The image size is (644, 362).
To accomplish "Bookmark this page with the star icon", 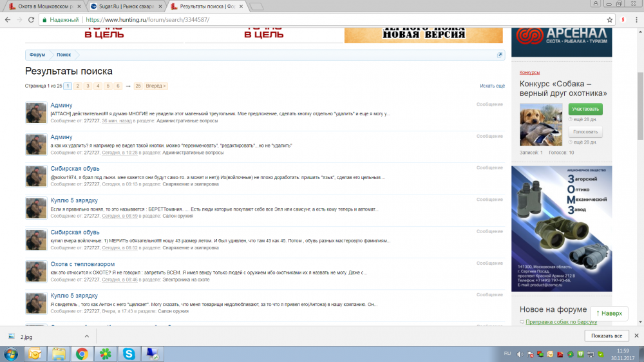I will 610,20.
